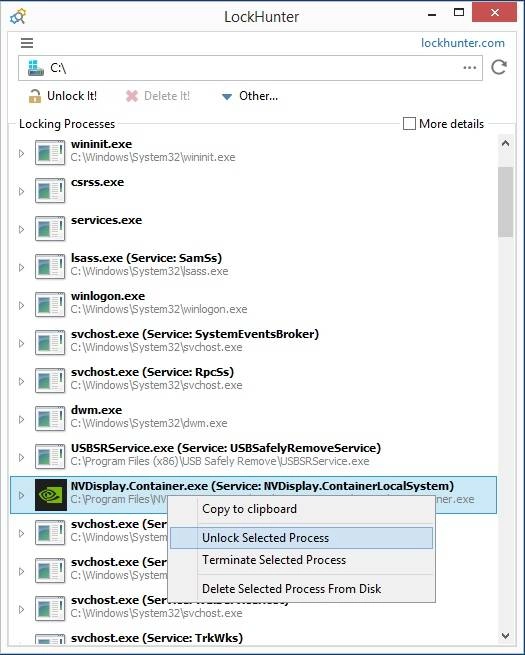Select the lsass.exe (Service: SamSs) row

click(x=146, y=258)
